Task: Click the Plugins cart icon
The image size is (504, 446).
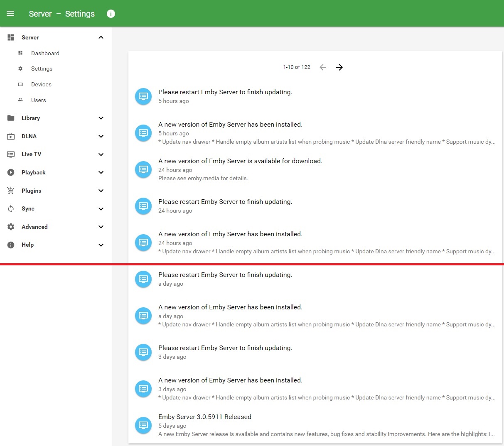Action: (11, 191)
